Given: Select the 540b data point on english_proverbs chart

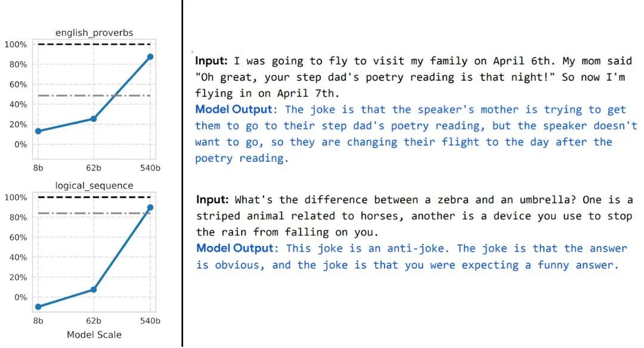Looking at the screenshot, I should pos(150,57).
